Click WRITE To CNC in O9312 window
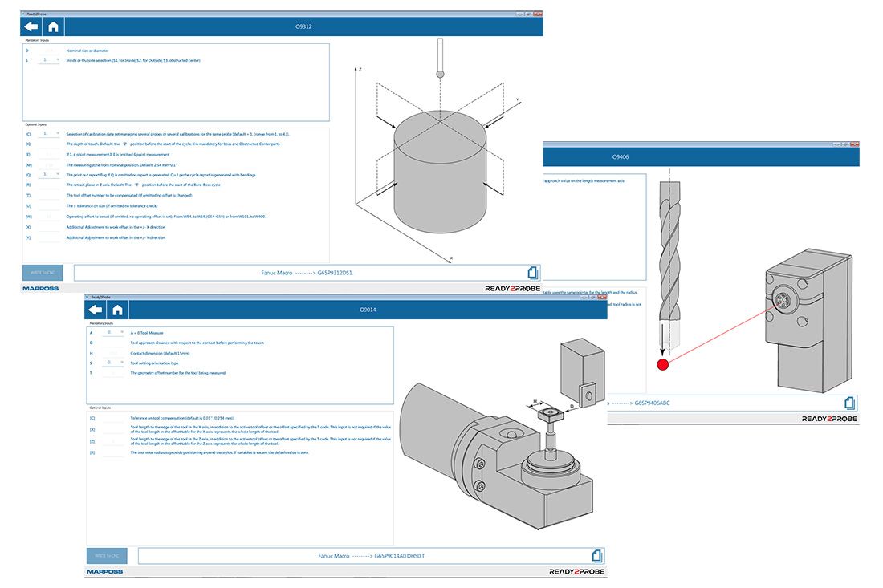This screenshot has width=883, height=588. [43, 273]
